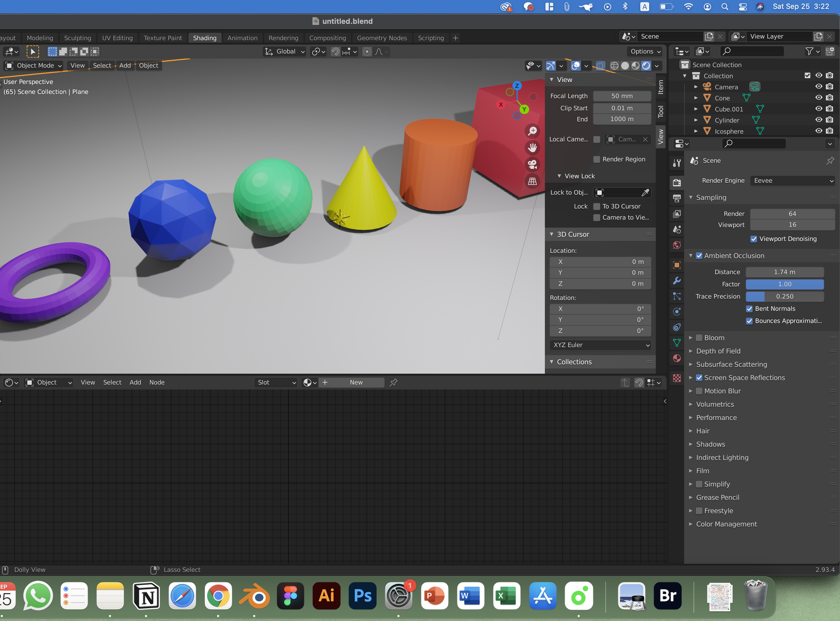The width and height of the screenshot is (840, 621).
Task: Switch perspective/orthographic with the grid gizmo
Action: 532,181
